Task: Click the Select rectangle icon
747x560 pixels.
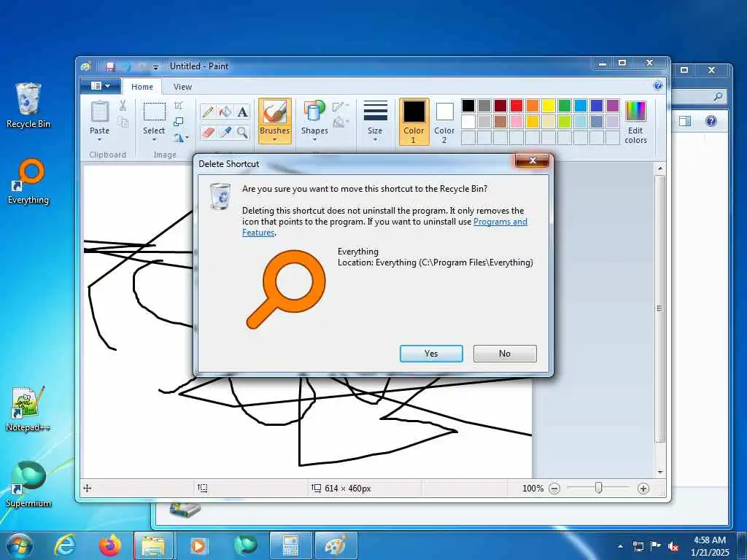Action: 155,112
